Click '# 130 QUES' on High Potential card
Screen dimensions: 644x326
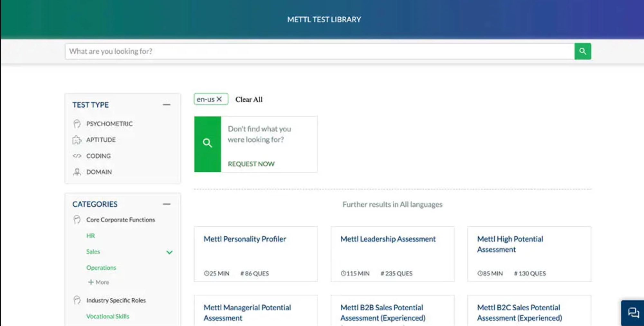pos(530,273)
